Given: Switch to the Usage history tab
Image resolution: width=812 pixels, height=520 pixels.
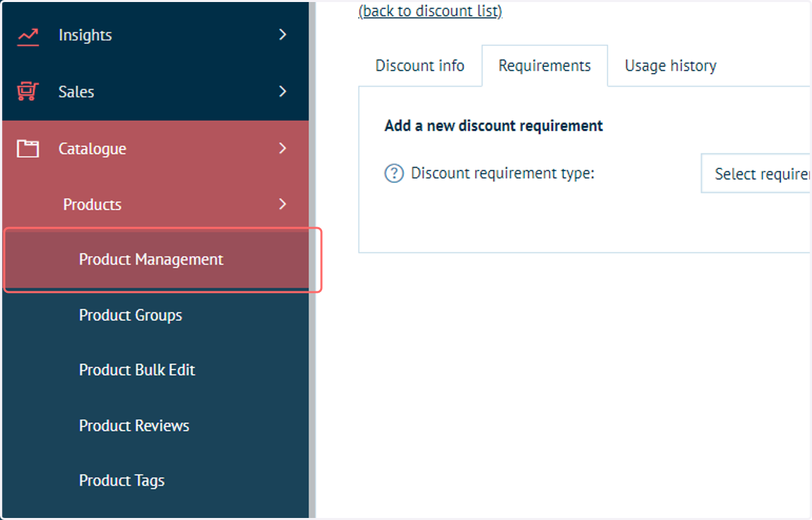Looking at the screenshot, I should [x=671, y=66].
